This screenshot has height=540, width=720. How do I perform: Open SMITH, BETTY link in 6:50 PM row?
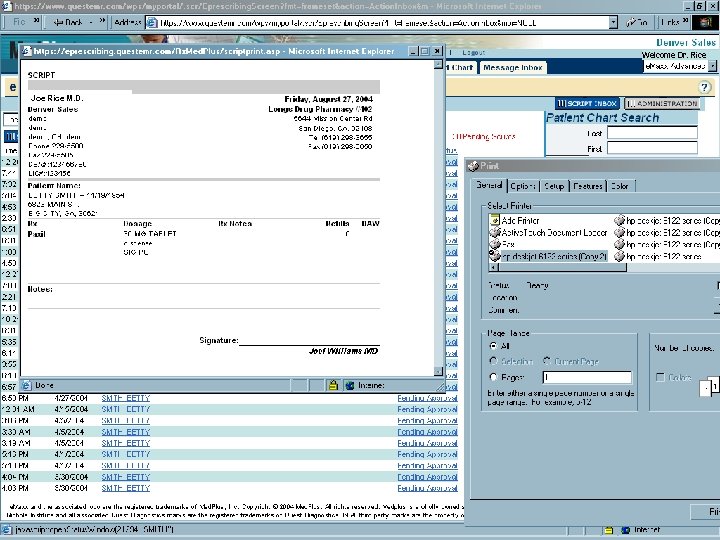126,398
